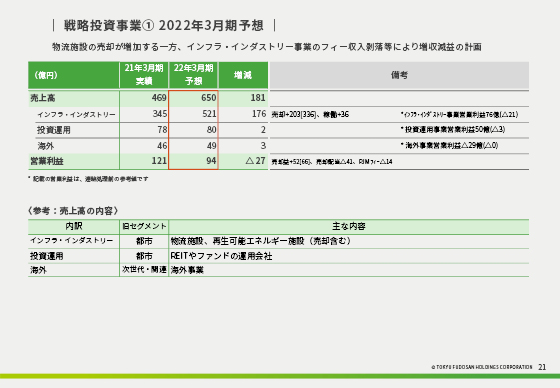Click the forecast value 80
The width and height of the screenshot is (560, 388).
[211, 130]
